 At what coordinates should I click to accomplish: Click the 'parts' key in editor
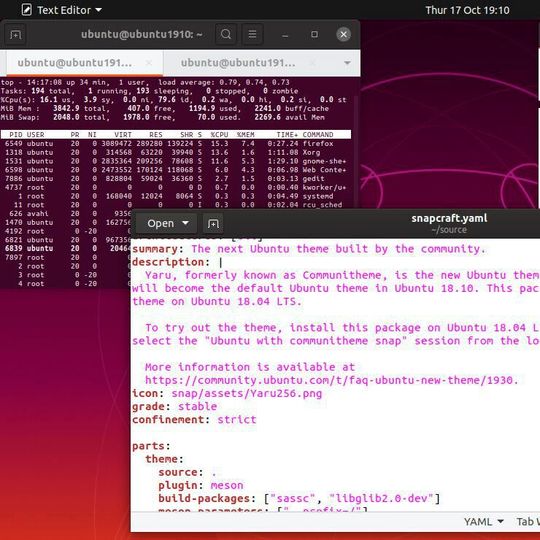pos(148,446)
